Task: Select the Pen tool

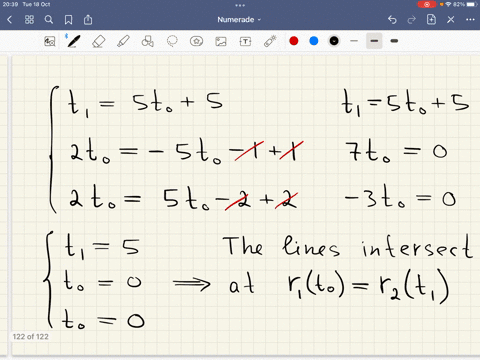Action: [74, 41]
